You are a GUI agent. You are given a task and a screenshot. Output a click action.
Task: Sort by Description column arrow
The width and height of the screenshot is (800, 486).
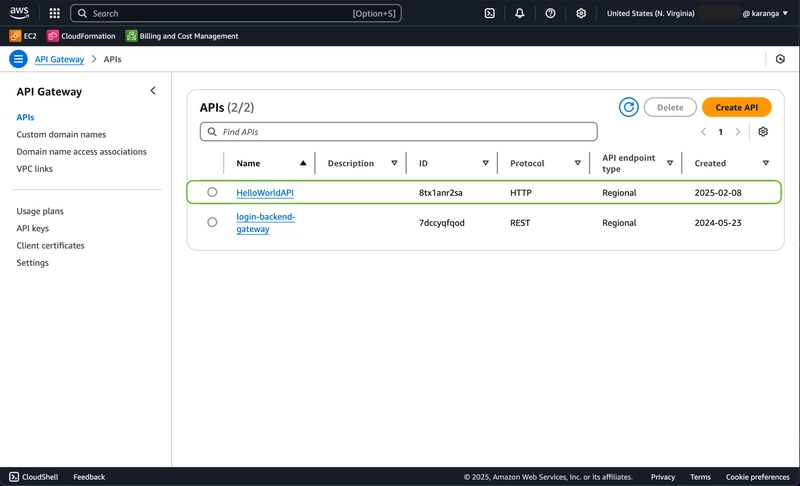pos(394,163)
